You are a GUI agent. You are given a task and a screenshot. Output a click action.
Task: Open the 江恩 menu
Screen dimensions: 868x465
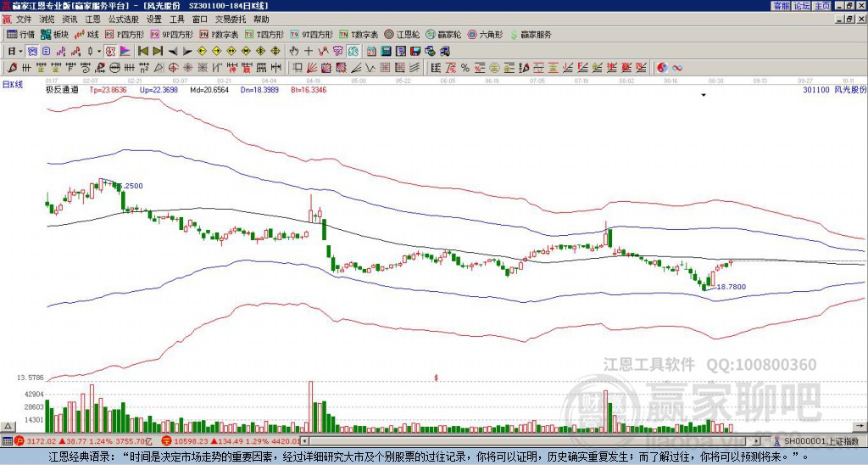93,20
